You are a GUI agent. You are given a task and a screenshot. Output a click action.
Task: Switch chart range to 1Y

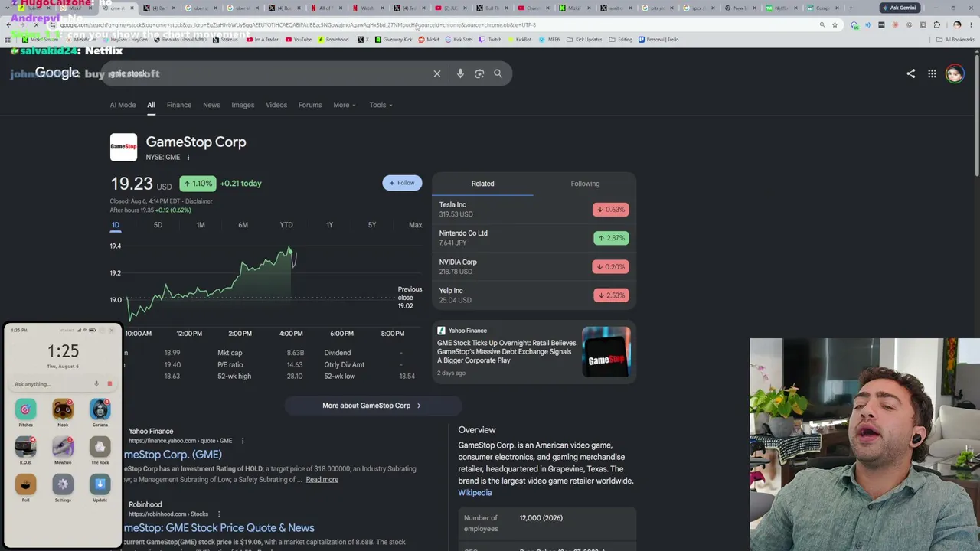point(329,225)
